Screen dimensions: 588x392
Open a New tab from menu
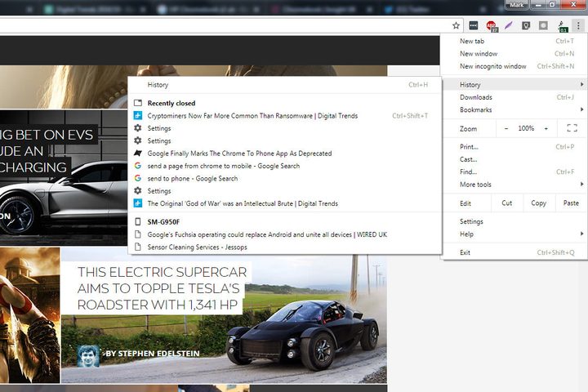[514, 41]
